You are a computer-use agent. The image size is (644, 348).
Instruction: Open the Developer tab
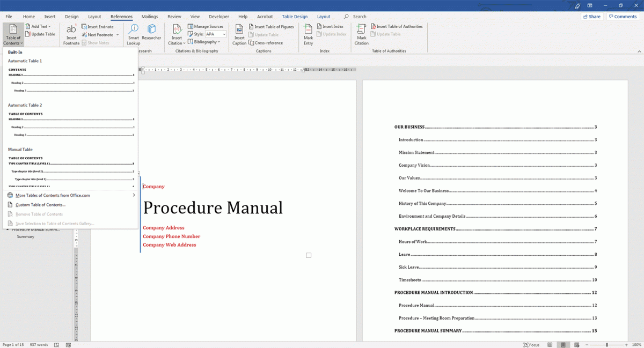tap(218, 17)
